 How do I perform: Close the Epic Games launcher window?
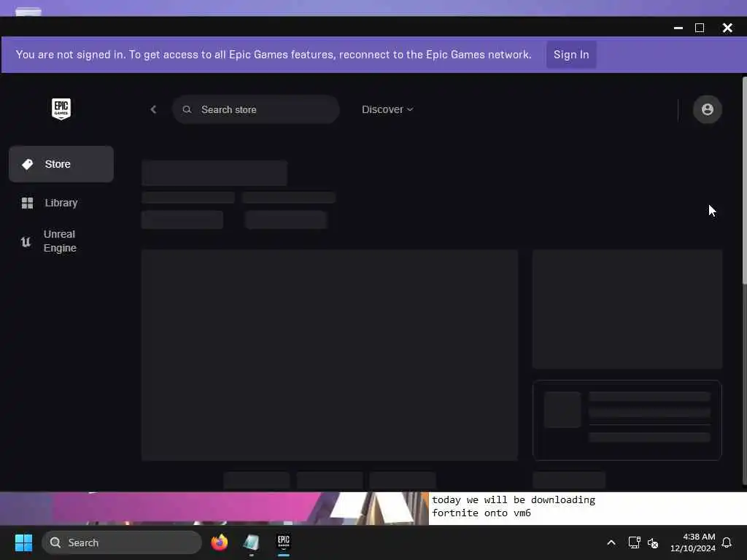coord(727,28)
